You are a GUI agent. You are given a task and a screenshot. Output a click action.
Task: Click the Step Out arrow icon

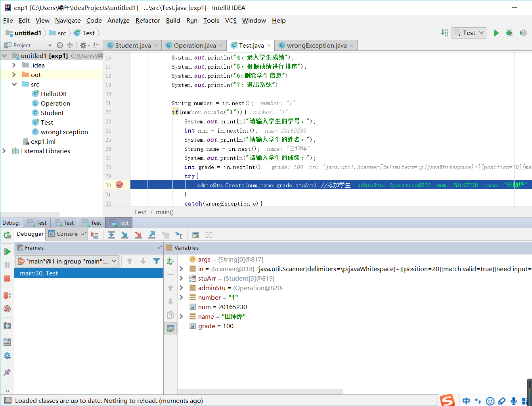point(152,235)
